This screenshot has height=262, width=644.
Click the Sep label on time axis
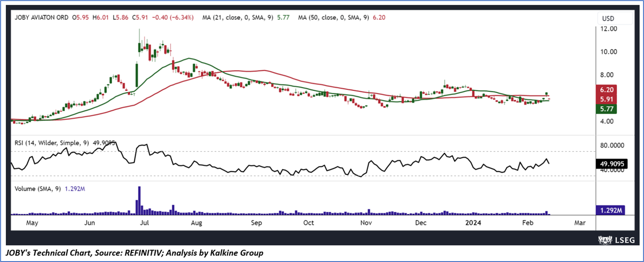pyautogui.click(x=257, y=223)
